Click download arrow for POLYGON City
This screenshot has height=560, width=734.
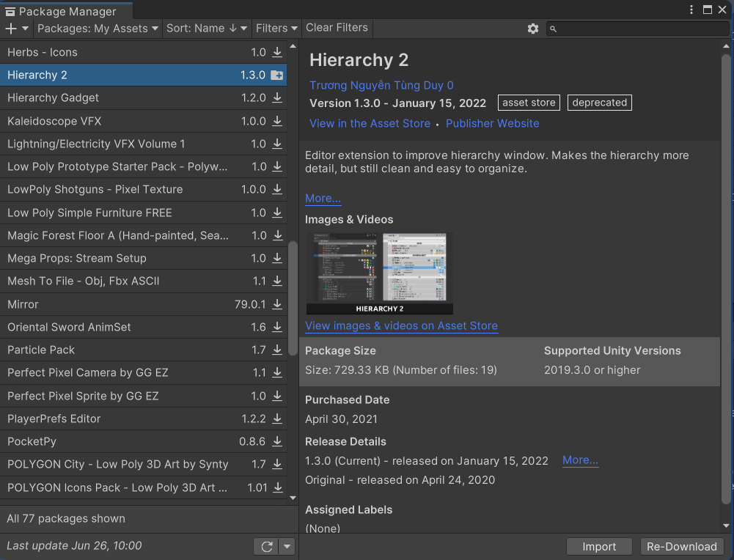pos(277,465)
